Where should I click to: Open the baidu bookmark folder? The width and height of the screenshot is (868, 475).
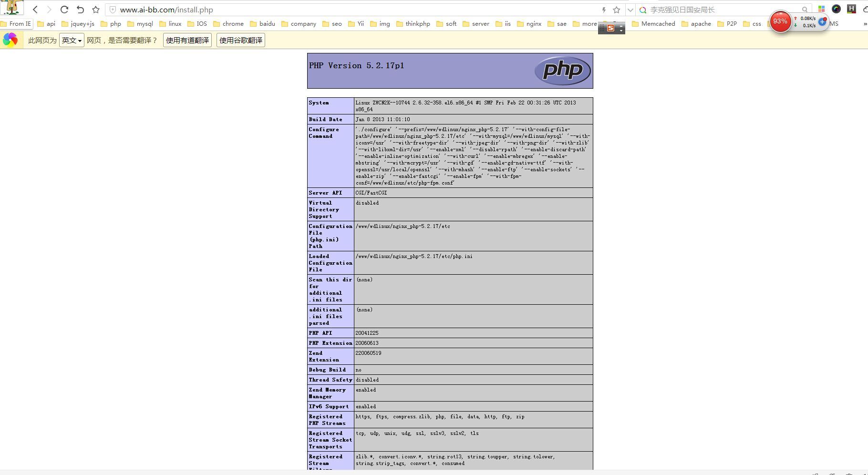(x=262, y=23)
